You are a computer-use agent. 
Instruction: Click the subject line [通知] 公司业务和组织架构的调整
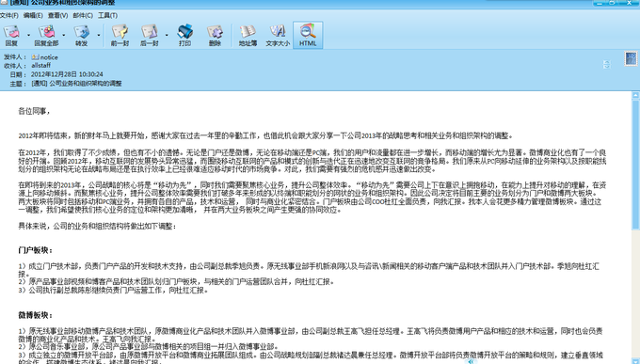click(x=76, y=84)
